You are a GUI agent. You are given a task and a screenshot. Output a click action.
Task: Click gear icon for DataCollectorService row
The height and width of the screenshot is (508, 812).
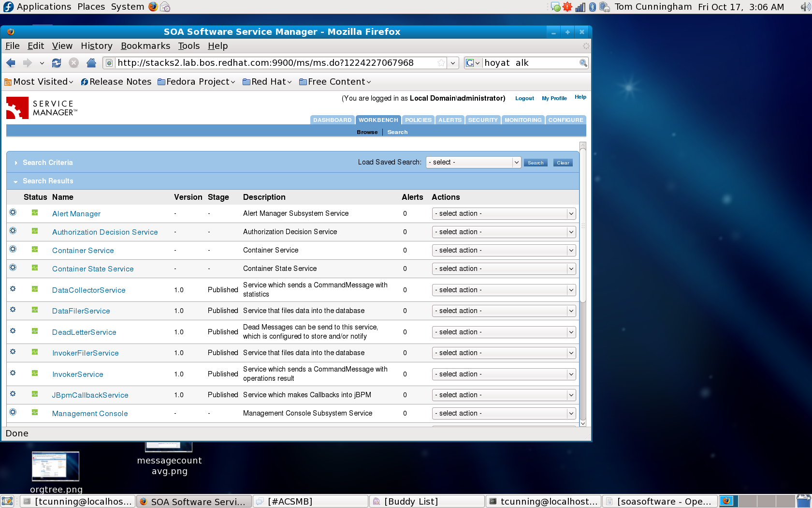click(x=13, y=289)
